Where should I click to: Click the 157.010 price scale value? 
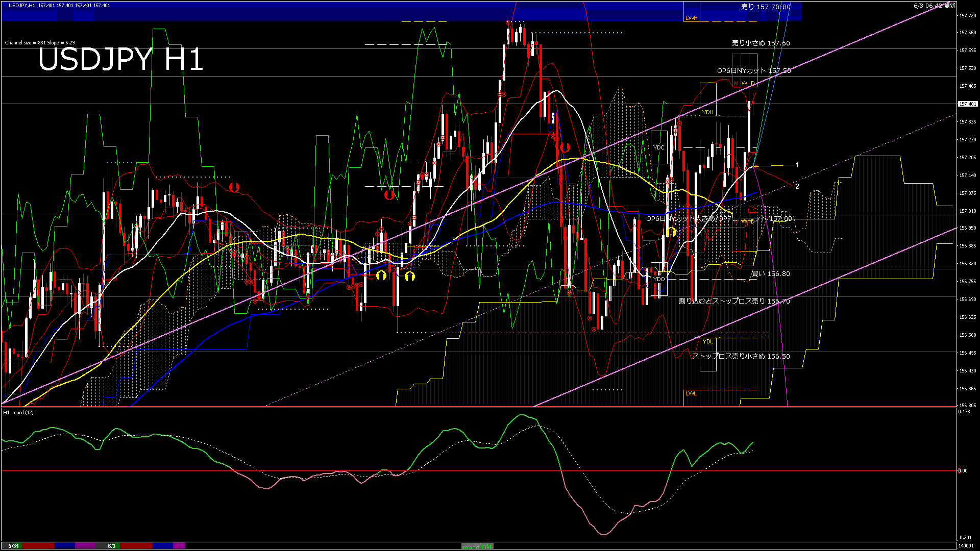(x=968, y=211)
